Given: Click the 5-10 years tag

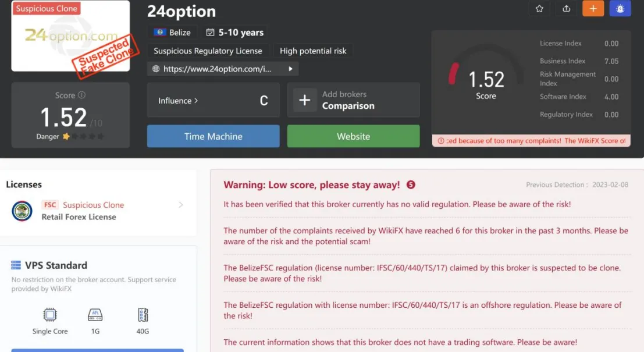Looking at the screenshot, I should (235, 32).
